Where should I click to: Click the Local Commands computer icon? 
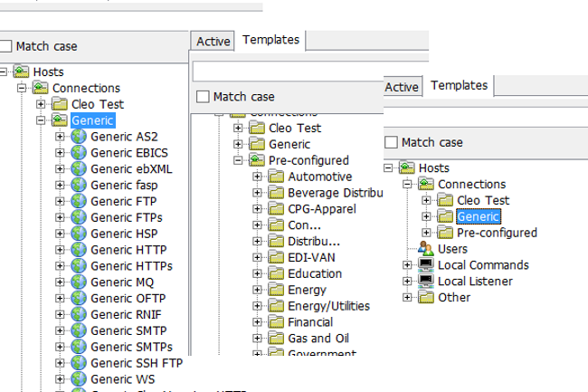point(426,265)
